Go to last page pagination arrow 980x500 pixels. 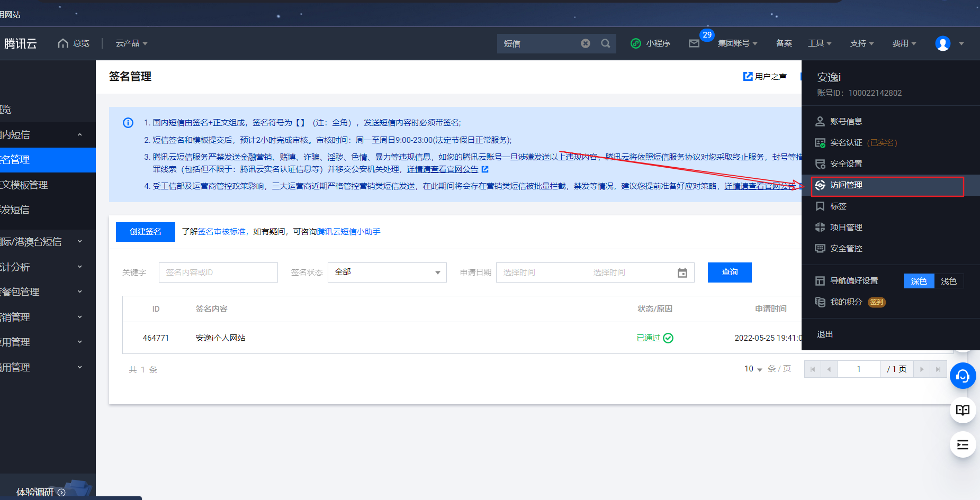pyautogui.click(x=938, y=369)
